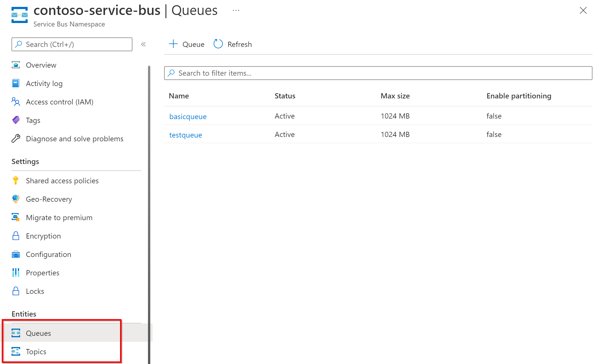
Task: Click the Configuration settings item
Action: (49, 254)
